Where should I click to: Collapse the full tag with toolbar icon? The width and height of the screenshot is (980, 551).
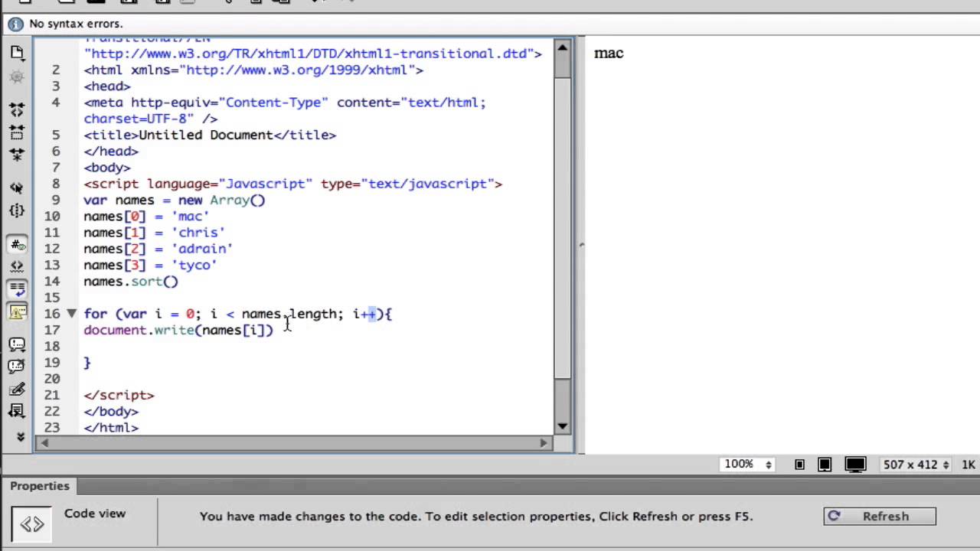pos(17,110)
